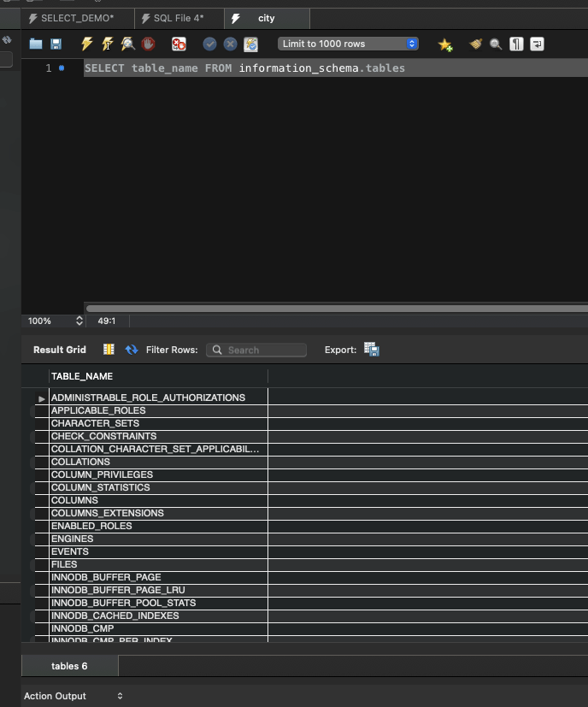The image size is (588, 707).
Task: Beautify the SQL query with the broom
Action: coord(475,44)
